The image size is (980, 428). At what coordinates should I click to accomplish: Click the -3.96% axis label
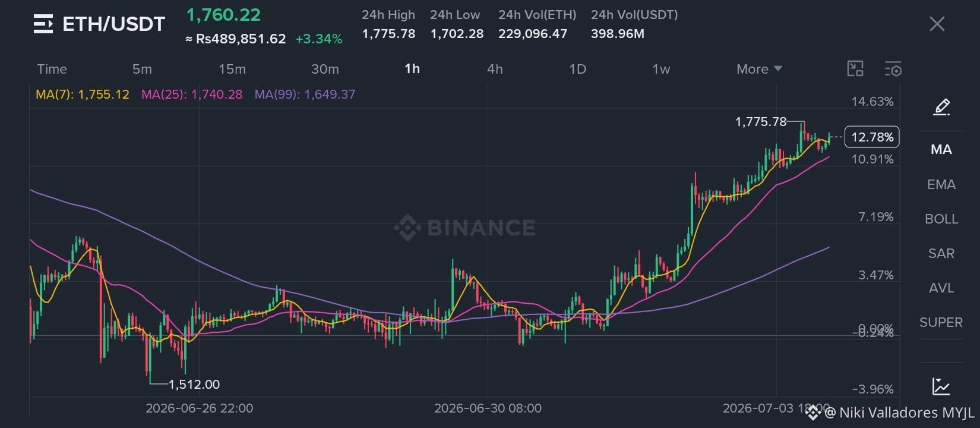tap(873, 389)
